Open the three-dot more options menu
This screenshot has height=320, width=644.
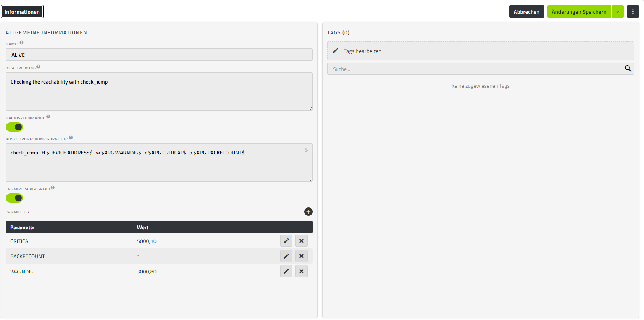click(633, 11)
